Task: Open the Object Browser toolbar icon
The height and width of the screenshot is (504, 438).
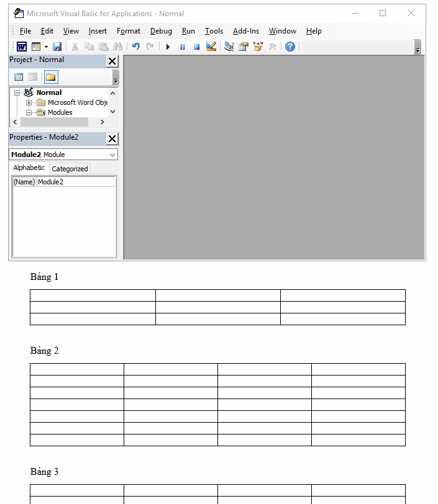Action: (x=258, y=47)
